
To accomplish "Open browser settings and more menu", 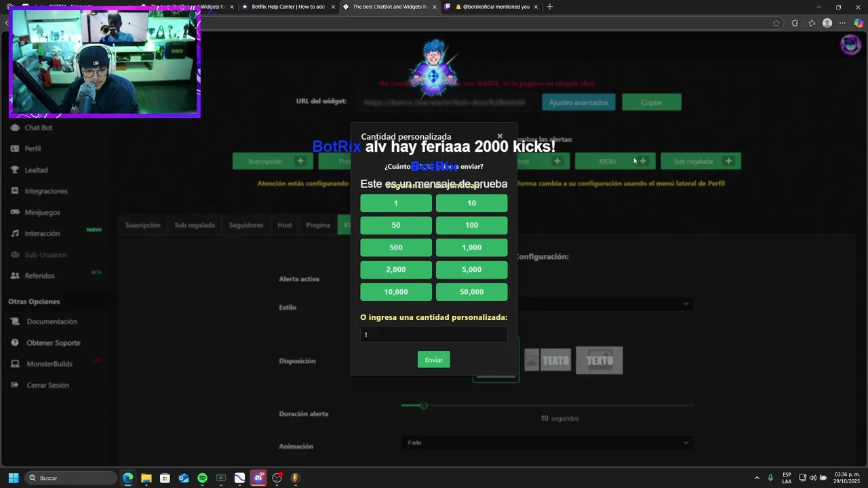I will 843,23.
